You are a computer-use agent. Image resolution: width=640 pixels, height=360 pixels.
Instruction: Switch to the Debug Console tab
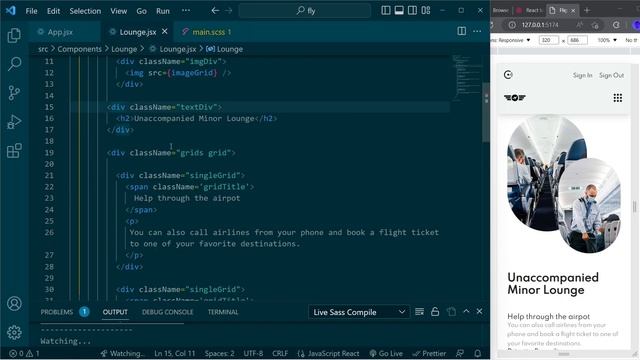167,312
